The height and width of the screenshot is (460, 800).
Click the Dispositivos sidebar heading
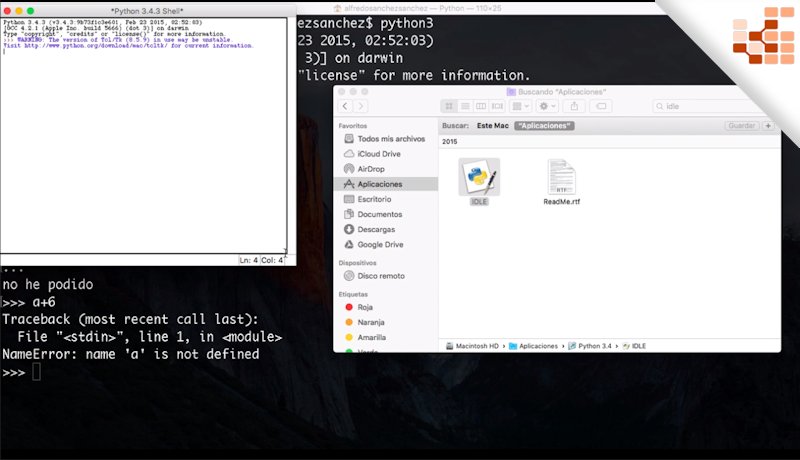357,263
